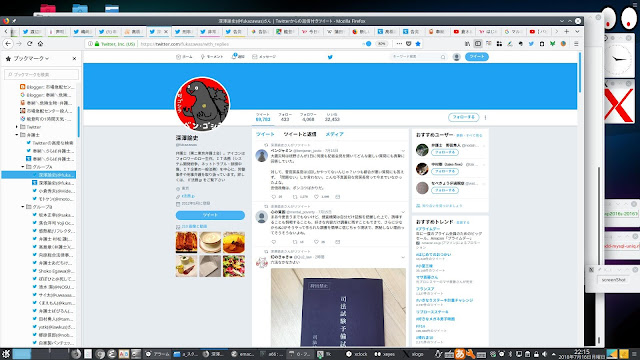The height and width of the screenshot is (360, 640).
Task: Open a new tab with plus button
Action: pyautogui.click(x=567, y=31)
